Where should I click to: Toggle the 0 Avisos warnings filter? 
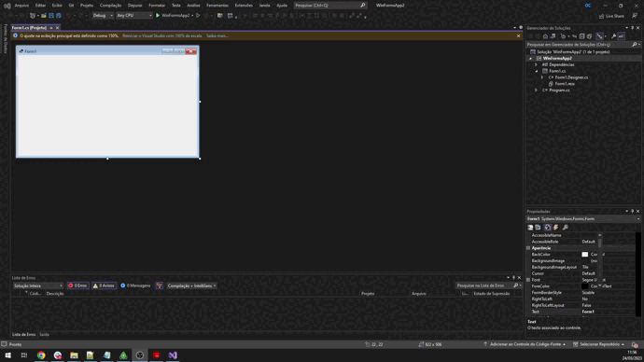104,285
